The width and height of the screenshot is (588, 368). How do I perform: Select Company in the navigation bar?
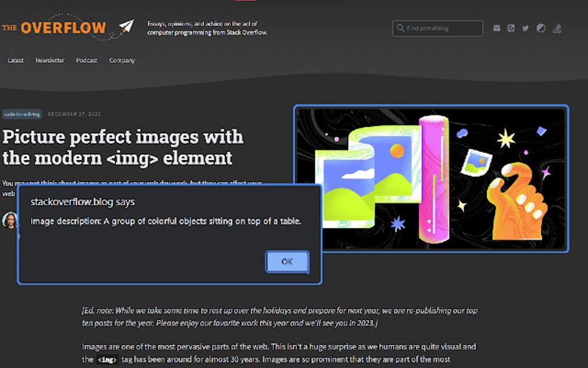point(122,60)
